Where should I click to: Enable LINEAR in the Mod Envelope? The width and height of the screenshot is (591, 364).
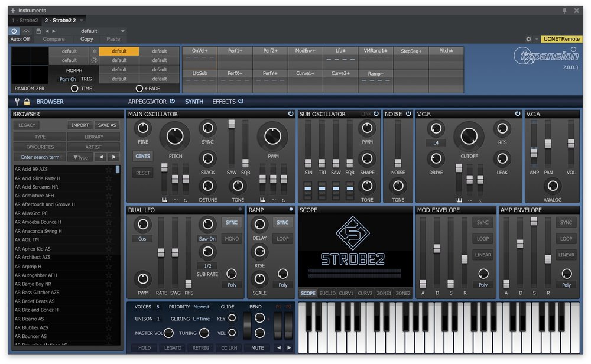tap(483, 255)
